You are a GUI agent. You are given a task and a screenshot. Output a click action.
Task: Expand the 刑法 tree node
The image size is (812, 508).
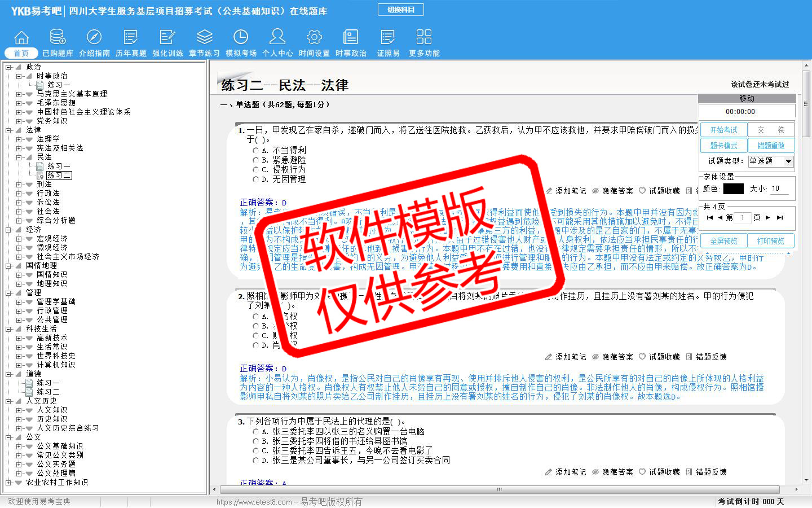pos(19,185)
